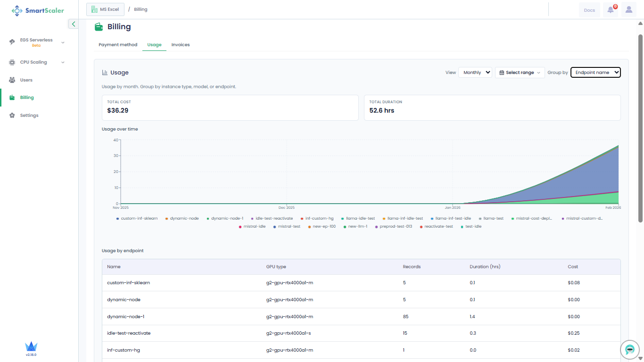Open the notifications bell icon

click(611, 10)
